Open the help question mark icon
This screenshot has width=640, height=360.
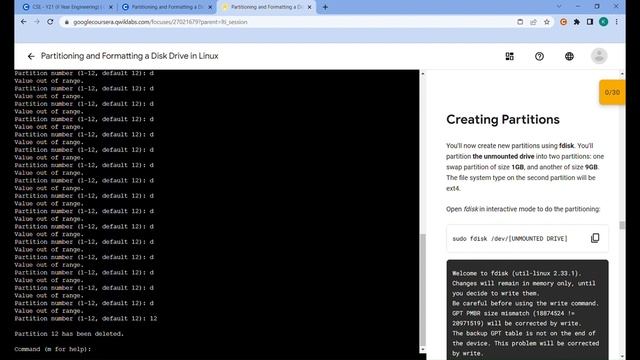coord(540,56)
